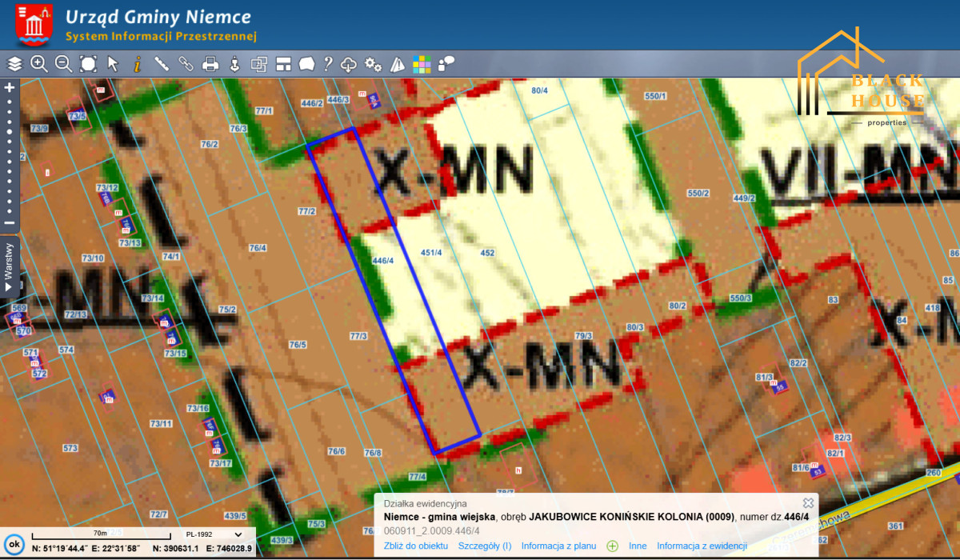Select the ruler measurement tool
This screenshot has width=960, height=560.
coord(162,64)
